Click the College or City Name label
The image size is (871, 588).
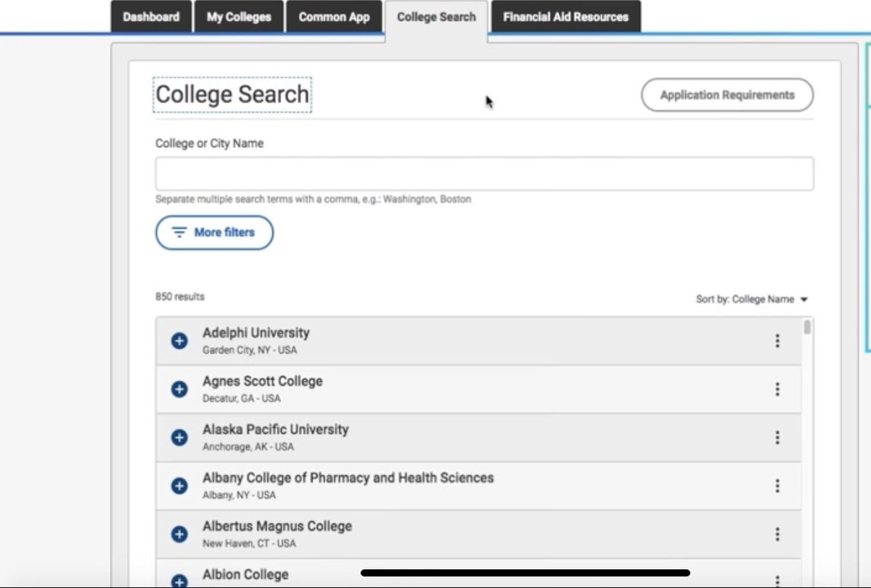pyautogui.click(x=210, y=144)
